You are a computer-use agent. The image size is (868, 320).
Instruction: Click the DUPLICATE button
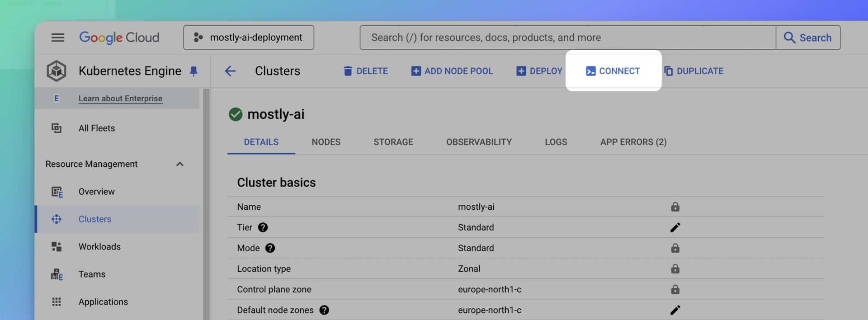(693, 71)
